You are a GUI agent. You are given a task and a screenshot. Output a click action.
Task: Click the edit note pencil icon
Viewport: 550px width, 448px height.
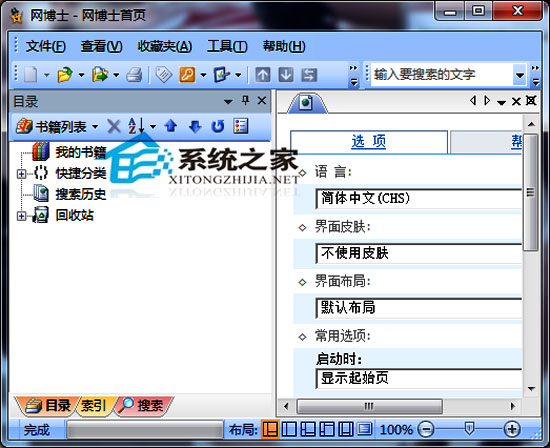tap(221, 75)
